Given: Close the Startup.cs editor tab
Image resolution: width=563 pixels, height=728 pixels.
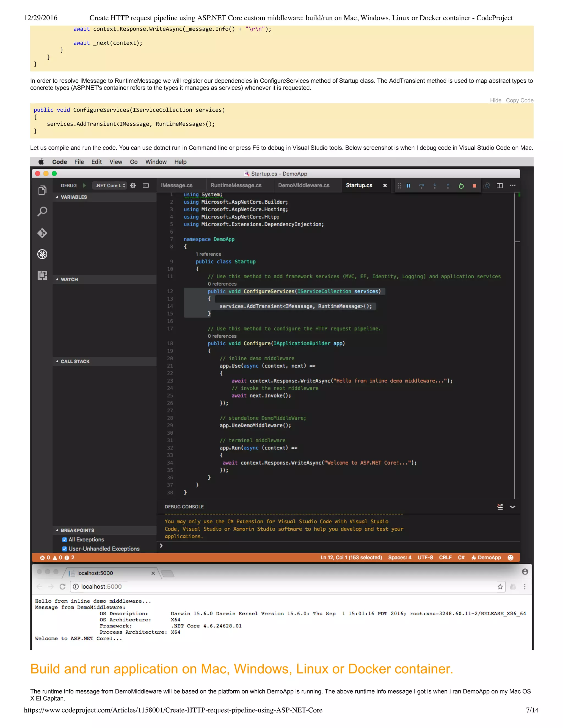Looking at the screenshot, I should click(x=385, y=186).
